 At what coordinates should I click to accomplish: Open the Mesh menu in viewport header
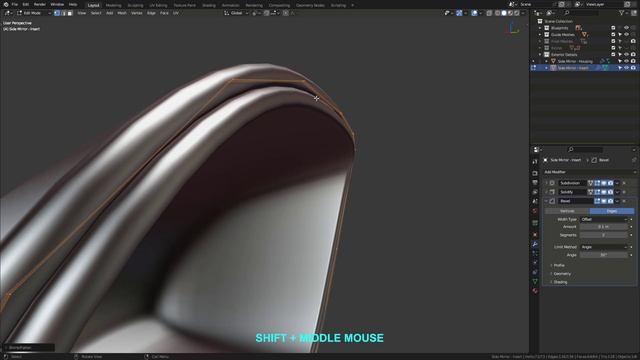122,13
